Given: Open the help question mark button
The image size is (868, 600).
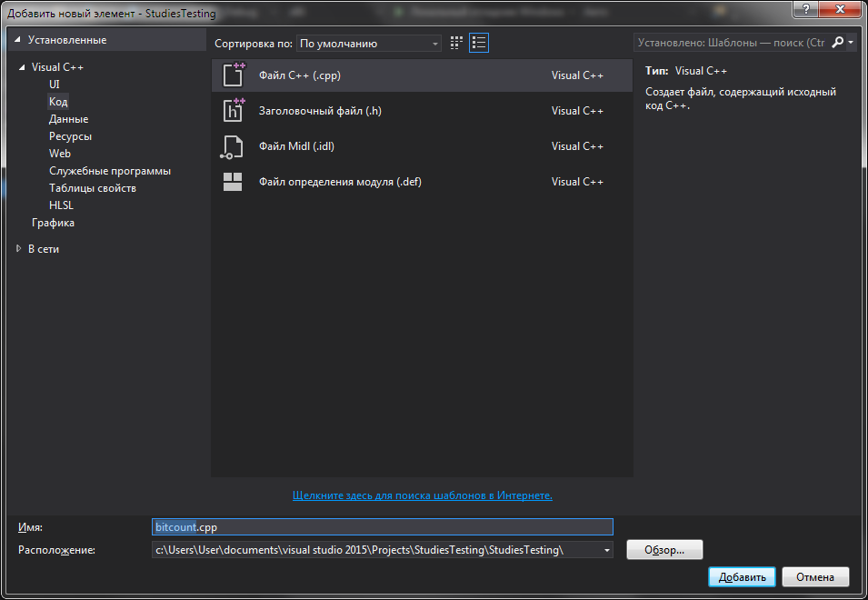Looking at the screenshot, I should click(803, 9).
